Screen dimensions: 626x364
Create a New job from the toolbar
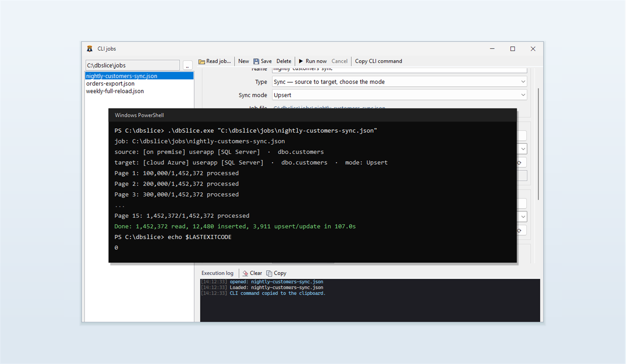pyautogui.click(x=244, y=61)
